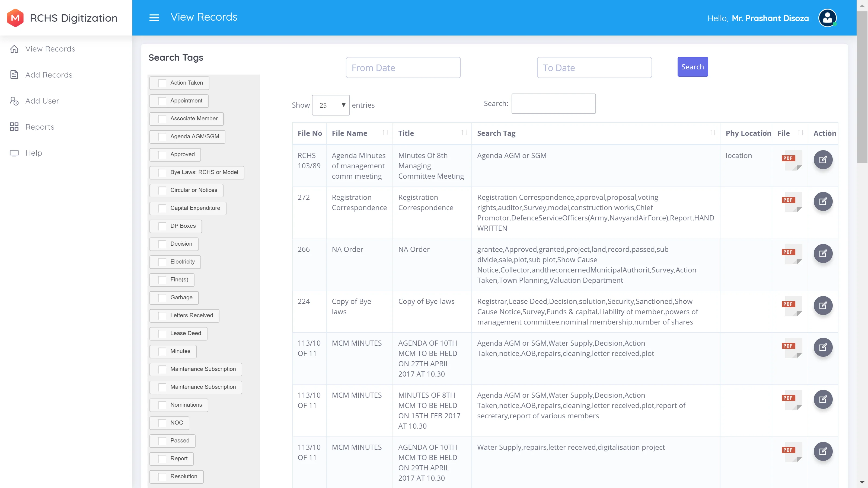This screenshot has height=488, width=868.
Task: Check the NOC tag
Action: [x=162, y=423]
